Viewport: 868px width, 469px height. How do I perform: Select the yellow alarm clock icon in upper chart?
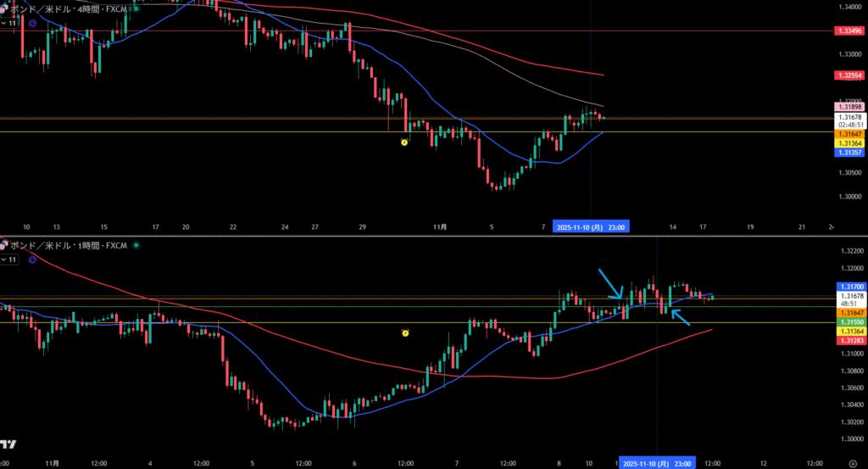(x=404, y=142)
